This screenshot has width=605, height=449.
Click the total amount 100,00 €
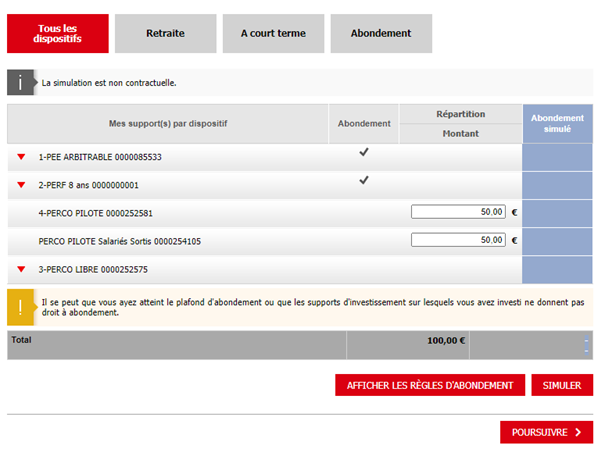pyautogui.click(x=446, y=341)
